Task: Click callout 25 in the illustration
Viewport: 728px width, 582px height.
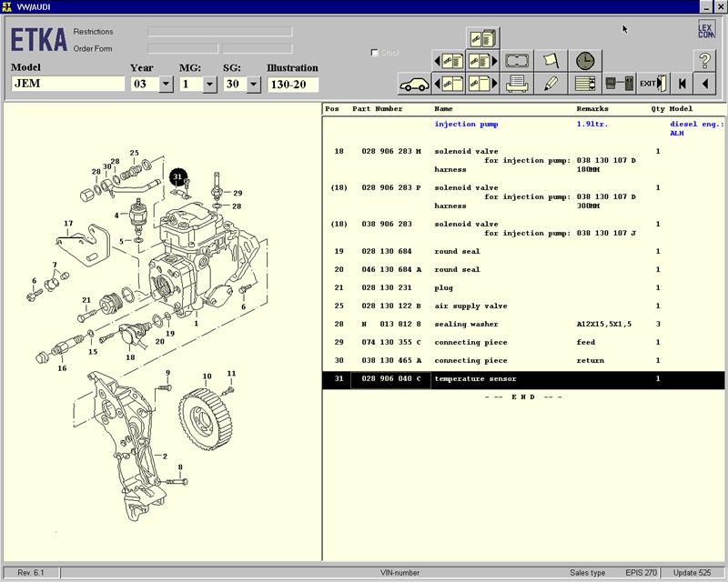Action: tap(134, 153)
